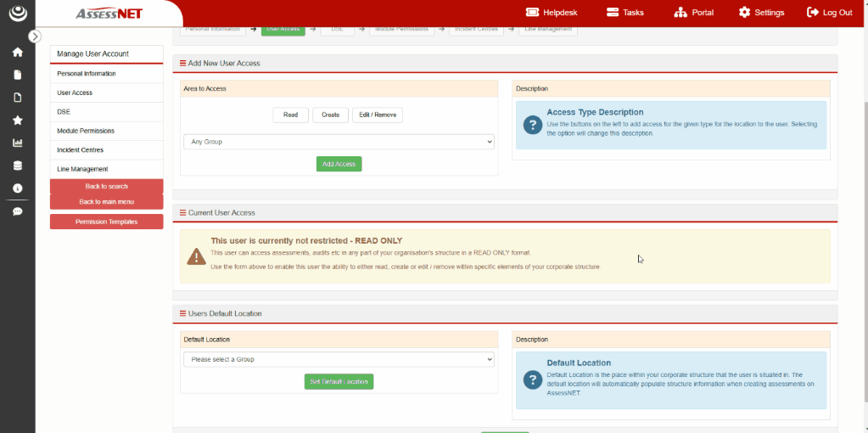Image resolution: width=868 pixels, height=433 pixels.
Task: Open the filled document icon in the sidebar
Action: [x=18, y=75]
